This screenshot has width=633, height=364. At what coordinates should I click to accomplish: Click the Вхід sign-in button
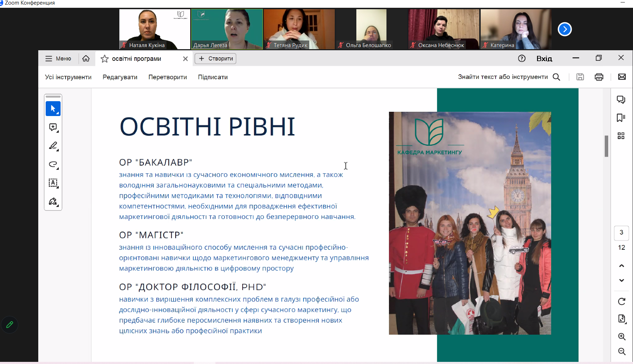pos(544,59)
